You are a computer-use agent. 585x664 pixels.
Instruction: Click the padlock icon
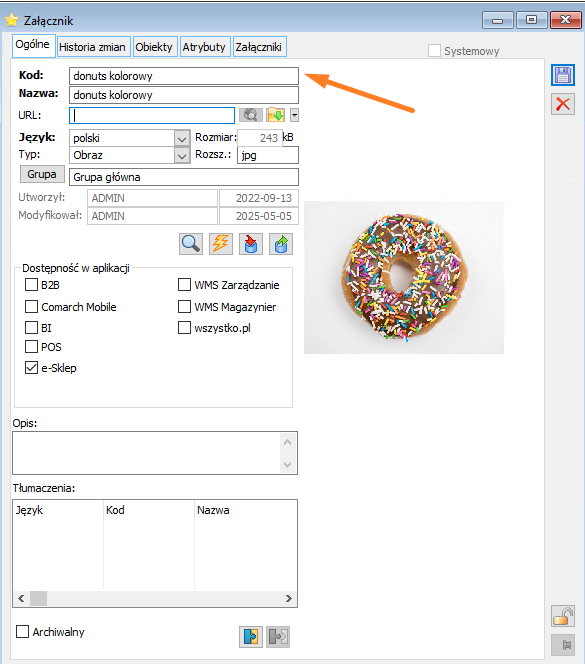pos(563,616)
